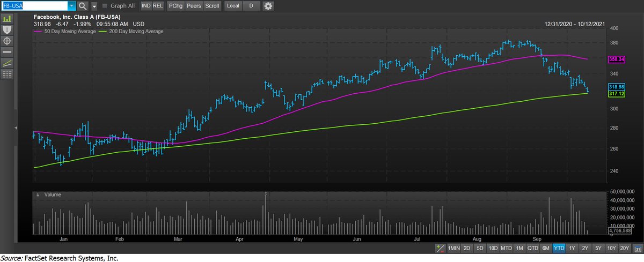Select the trend line drawing tool
The width and height of the screenshot is (644, 262).
[x=7, y=63]
